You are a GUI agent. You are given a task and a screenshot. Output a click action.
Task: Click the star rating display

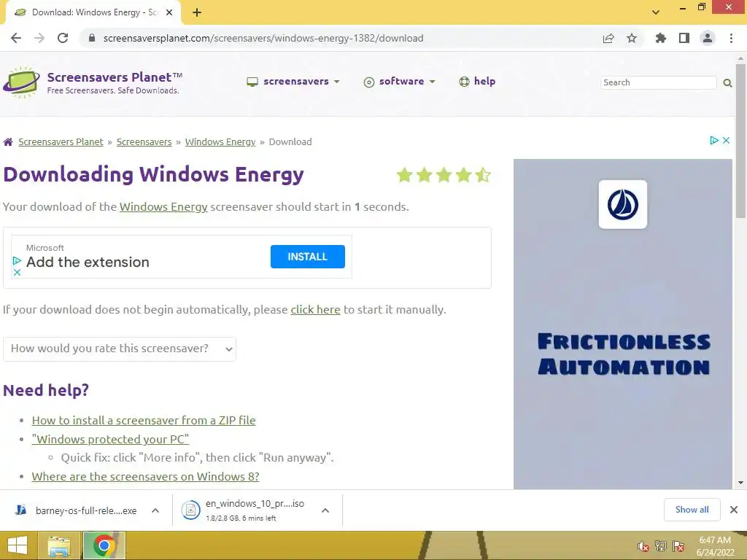point(444,175)
